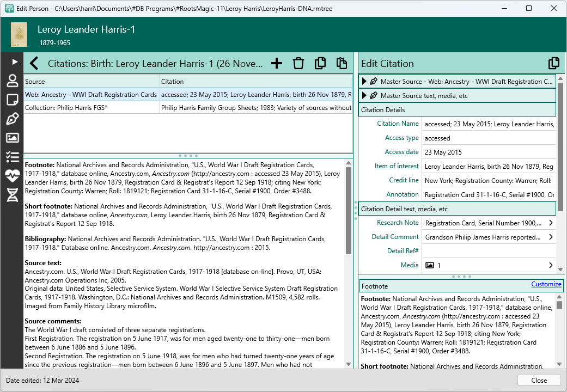
Task: Edit the Item of interest field
Action: (x=489, y=166)
